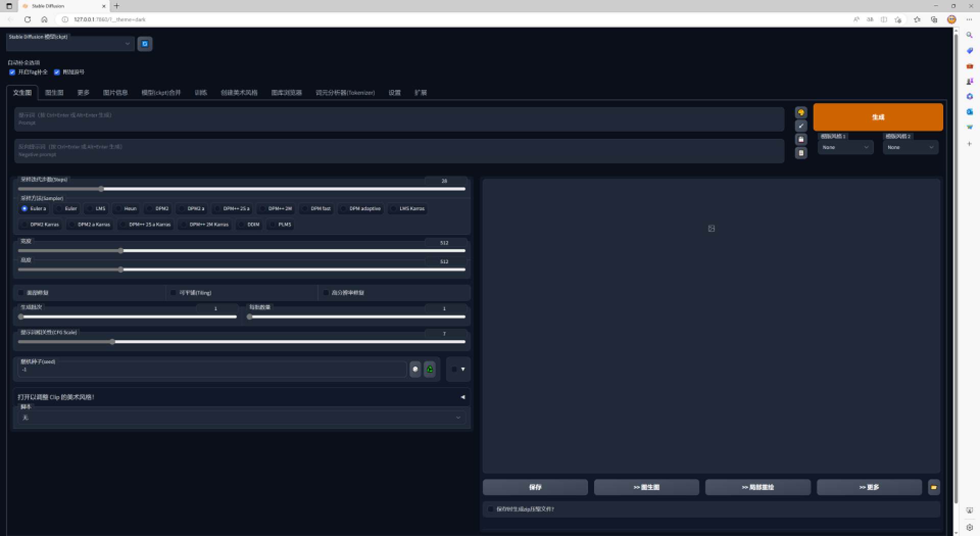The image size is (980, 536).
Task: Click the CFG Scale slider track
Action: (x=241, y=342)
